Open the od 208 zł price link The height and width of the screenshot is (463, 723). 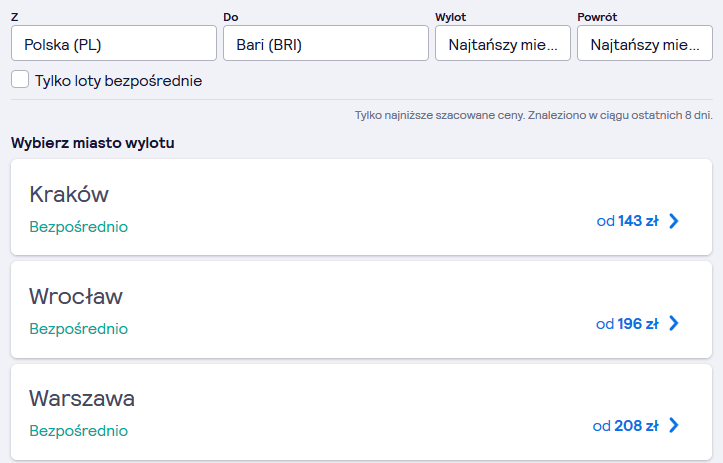point(625,426)
